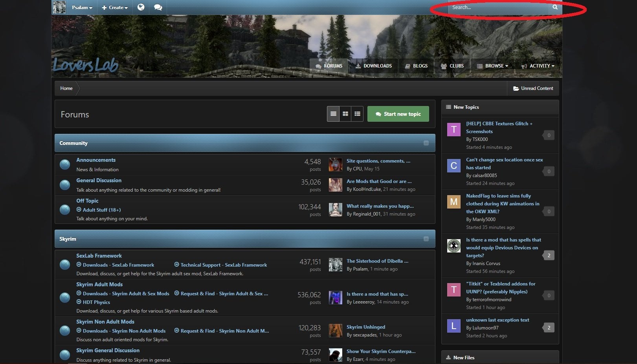This screenshot has height=364, width=637.
Task: Click the Off Topic forum status icon
Action: pos(65,210)
